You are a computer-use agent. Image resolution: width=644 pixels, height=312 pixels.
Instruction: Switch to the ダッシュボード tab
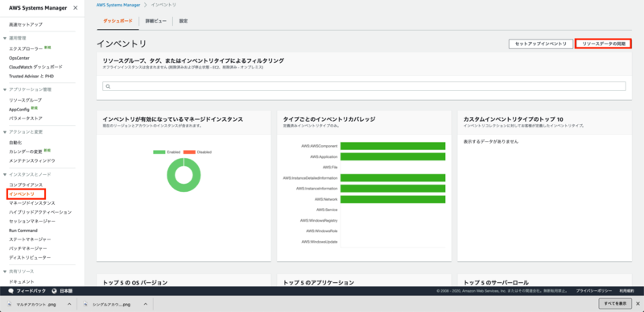118,21
